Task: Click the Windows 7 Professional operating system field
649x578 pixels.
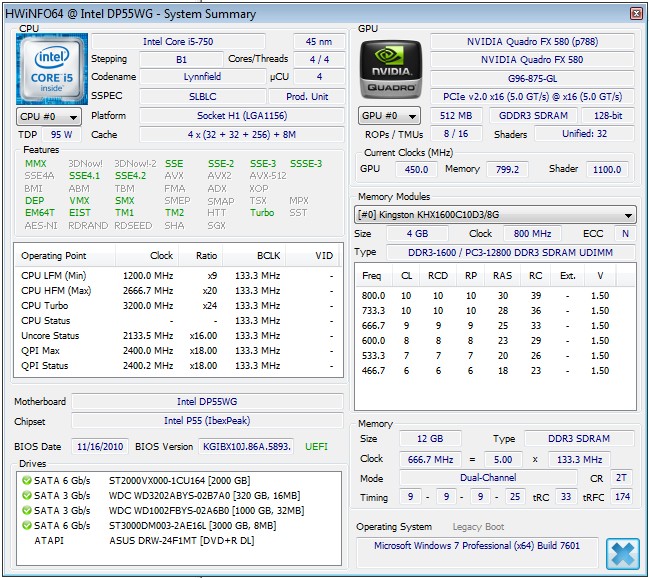Action: coord(477,546)
